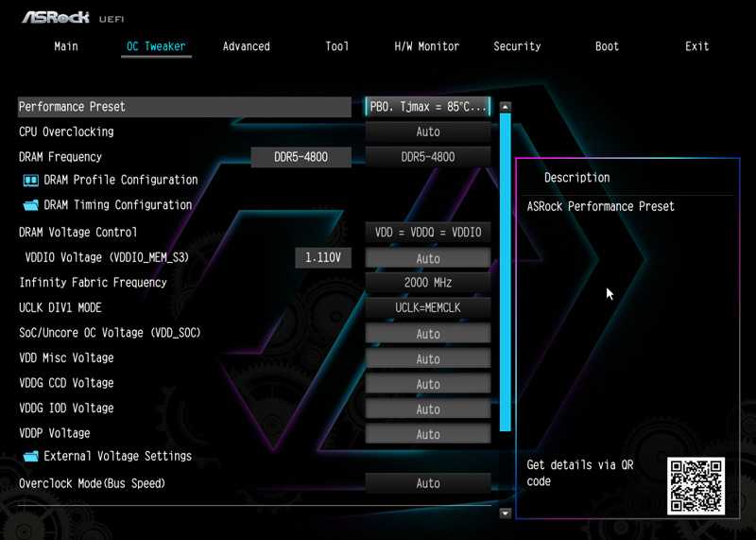Open DRAM Profile Configuration submenu
This screenshot has width=756, height=540.
121,180
